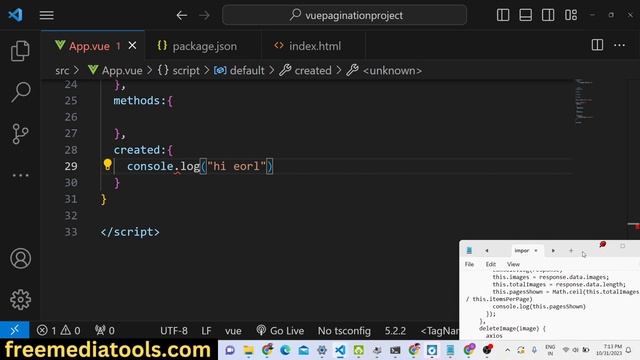Open the Search view in activity bar

[20, 92]
